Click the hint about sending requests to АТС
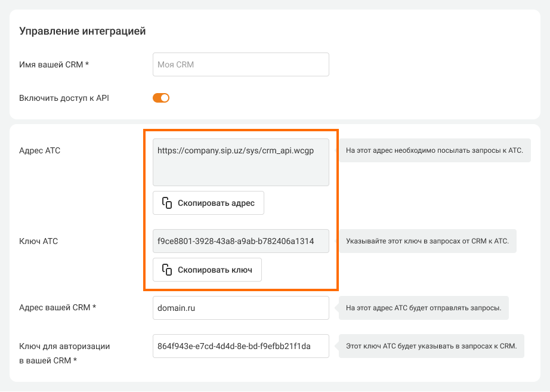Image resolution: width=550 pixels, height=392 pixels. point(434,150)
